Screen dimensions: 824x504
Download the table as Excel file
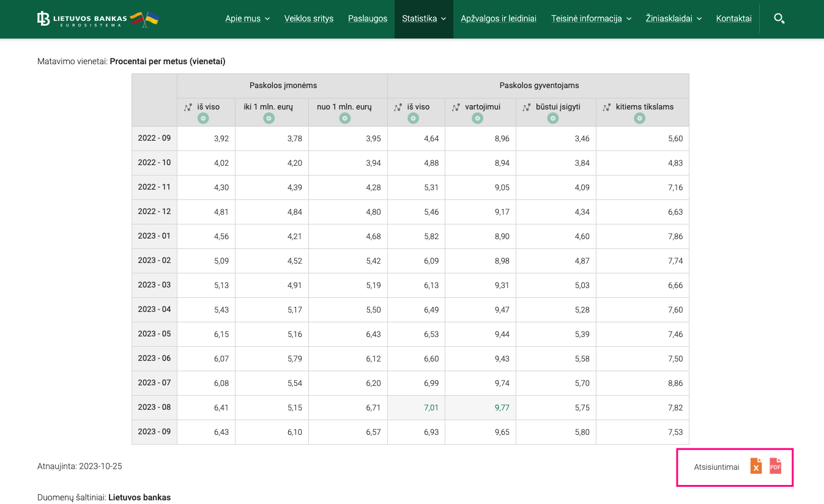tap(756, 466)
